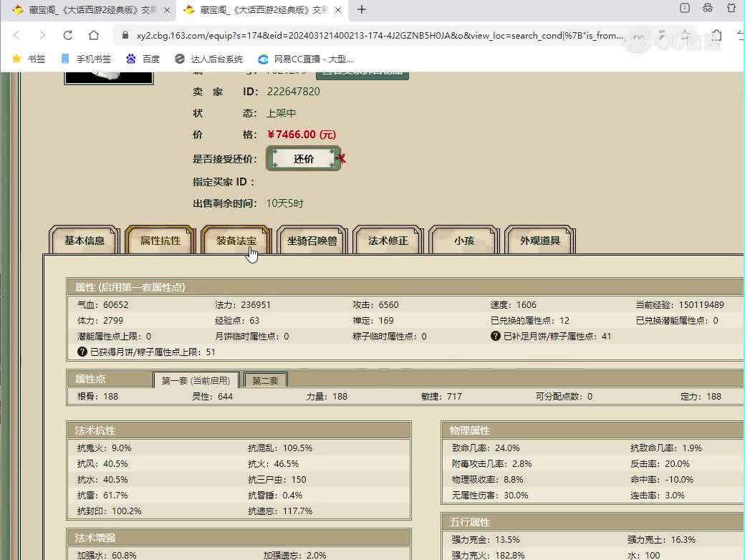This screenshot has width=745, height=560.
Task: Click 灵性: 644 attribute
Action: pyautogui.click(x=212, y=397)
